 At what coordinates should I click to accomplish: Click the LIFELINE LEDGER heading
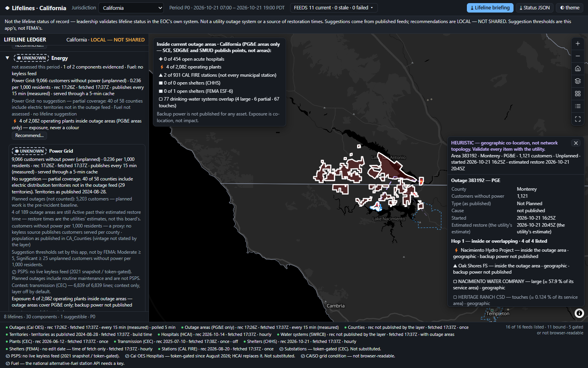pyautogui.click(x=25, y=40)
